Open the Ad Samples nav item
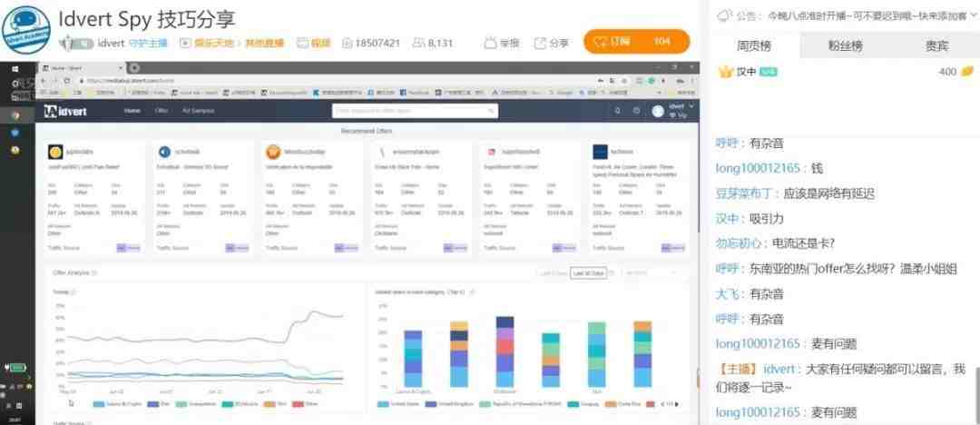The height and width of the screenshot is (425, 980). (198, 111)
